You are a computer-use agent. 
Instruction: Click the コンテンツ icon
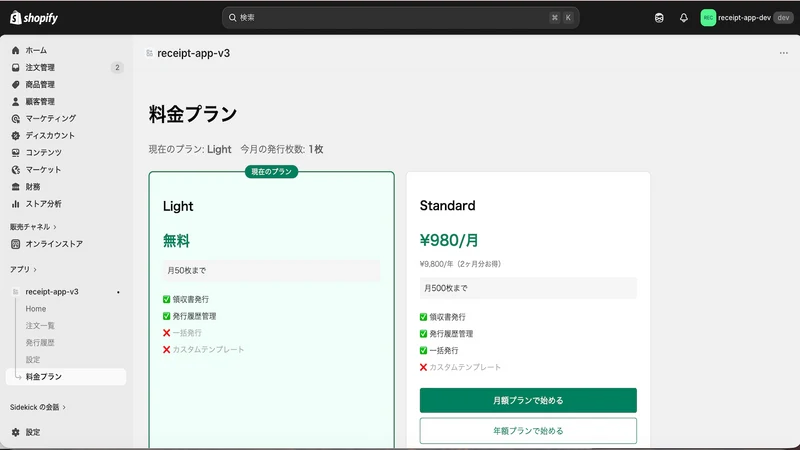15,153
